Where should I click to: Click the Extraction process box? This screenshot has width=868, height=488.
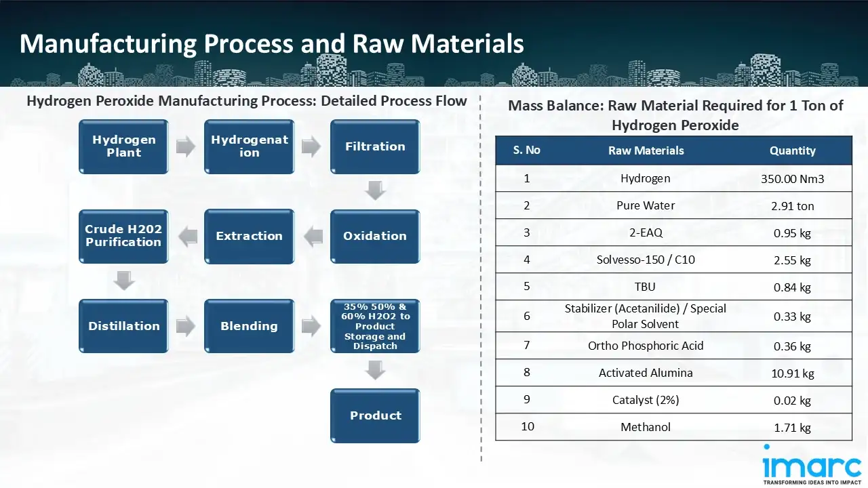[249, 236]
